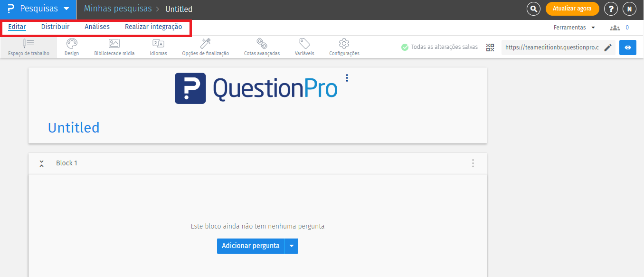This screenshot has width=644, height=277.
Task: Expand the Ferramentas dropdown
Action: pyautogui.click(x=574, y=28)
